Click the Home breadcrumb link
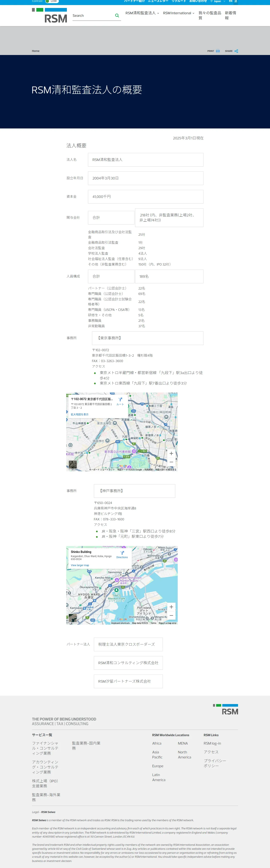The height and width of the screenshot is (868, 270). (x=36, y=51)
